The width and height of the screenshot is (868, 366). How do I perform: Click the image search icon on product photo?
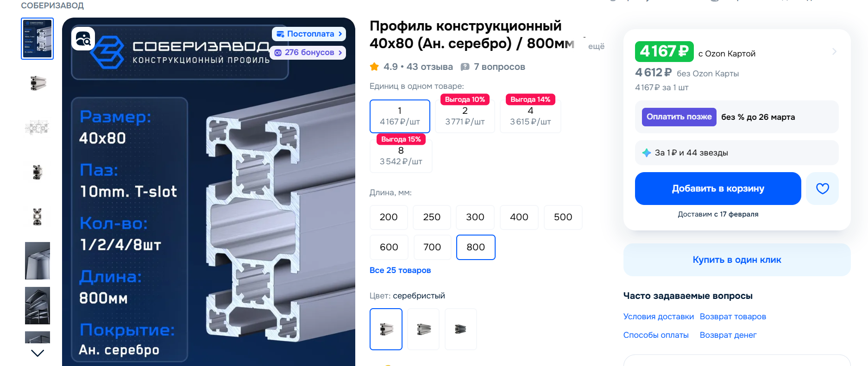(83, 39)
